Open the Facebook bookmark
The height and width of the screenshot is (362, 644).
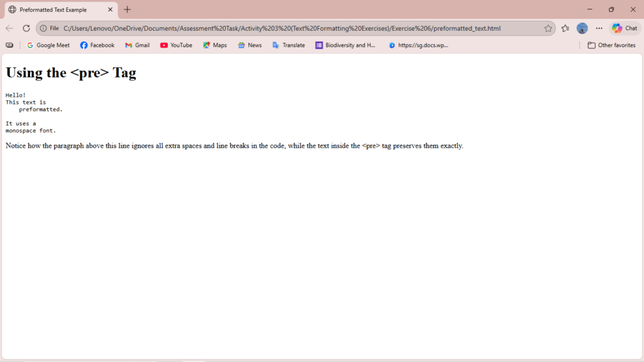pyautogui.click(x=97, y=45)
